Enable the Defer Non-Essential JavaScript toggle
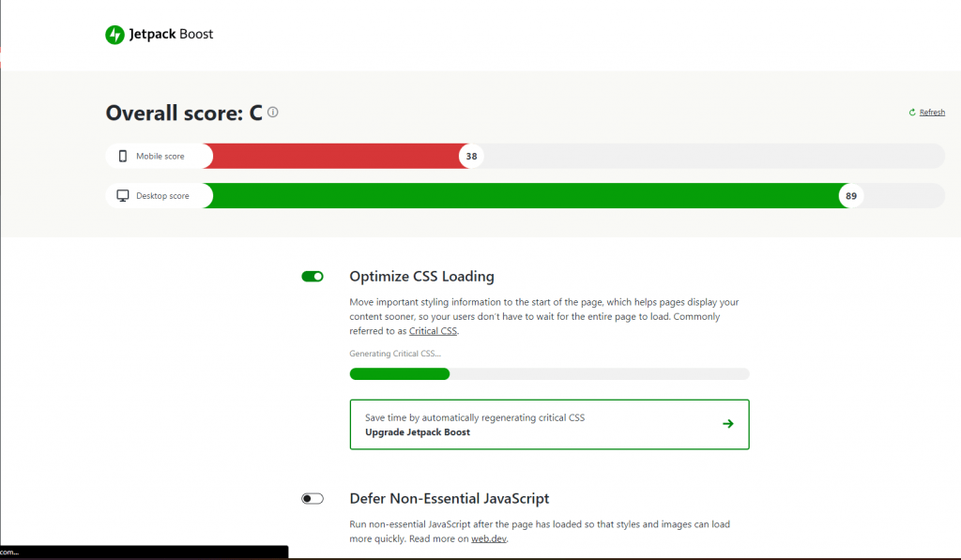The height and width of the screenshot is (560, 961). 313,499
